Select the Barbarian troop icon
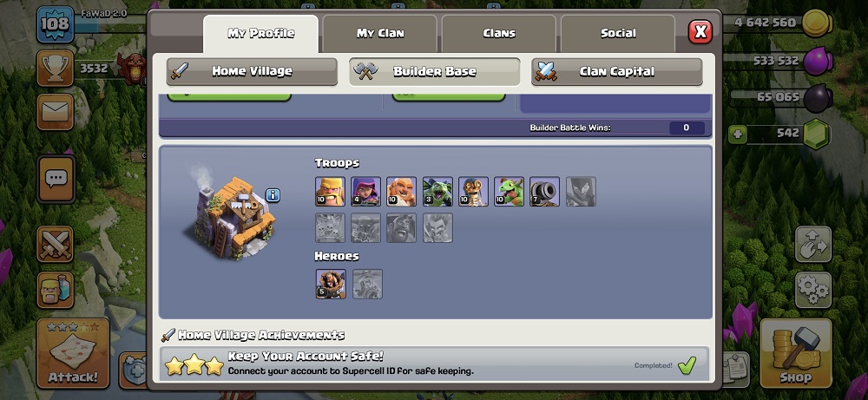Image resolution: width=868 pixels, height=400 pixels. point(330,192)
